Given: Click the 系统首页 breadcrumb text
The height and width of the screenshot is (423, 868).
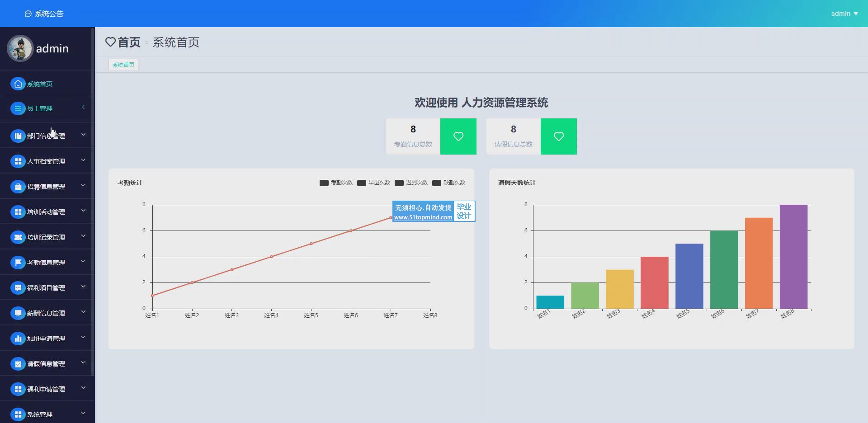Looking at the screenshot, I should (176, 42).
